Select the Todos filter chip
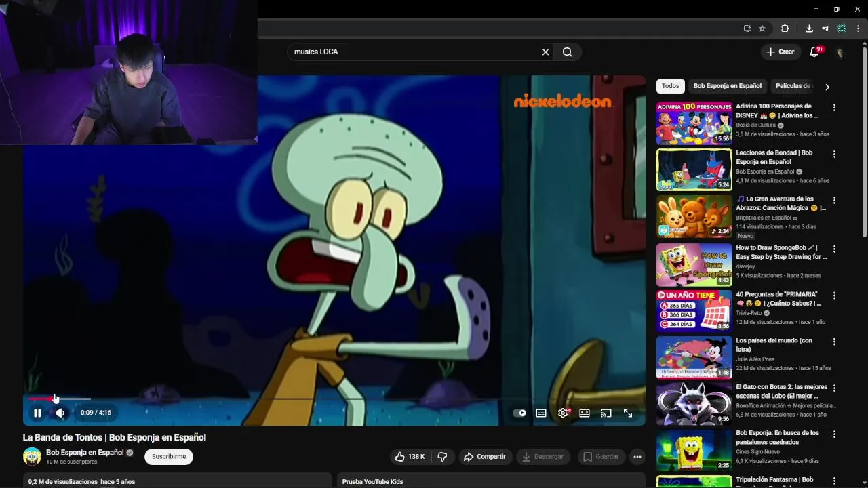The height and width of the screenshot is (488, 868). pyautogui.click(x=671, y=86)
